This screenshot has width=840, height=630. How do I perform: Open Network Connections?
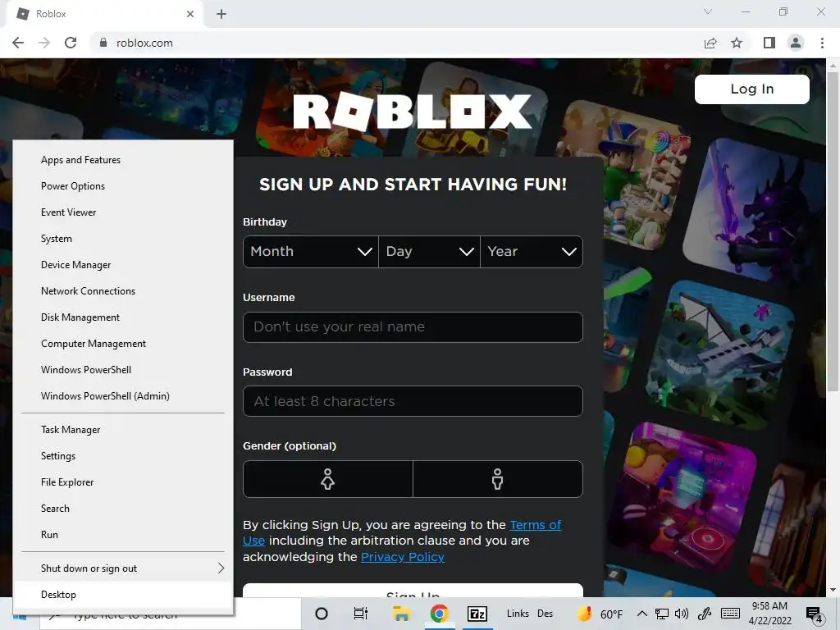(x=123, y=291)
